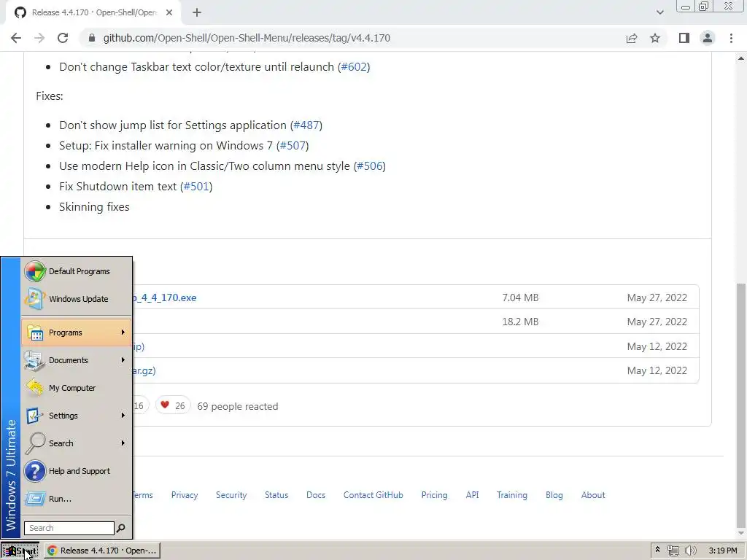Close the Release 4.4.170 tab

click(x=169, y=12)
